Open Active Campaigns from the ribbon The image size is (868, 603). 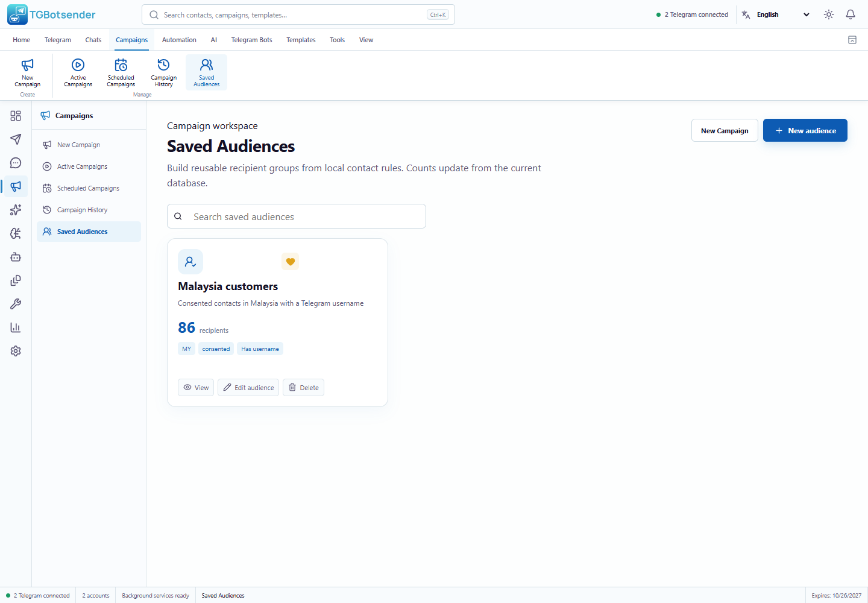78,73
